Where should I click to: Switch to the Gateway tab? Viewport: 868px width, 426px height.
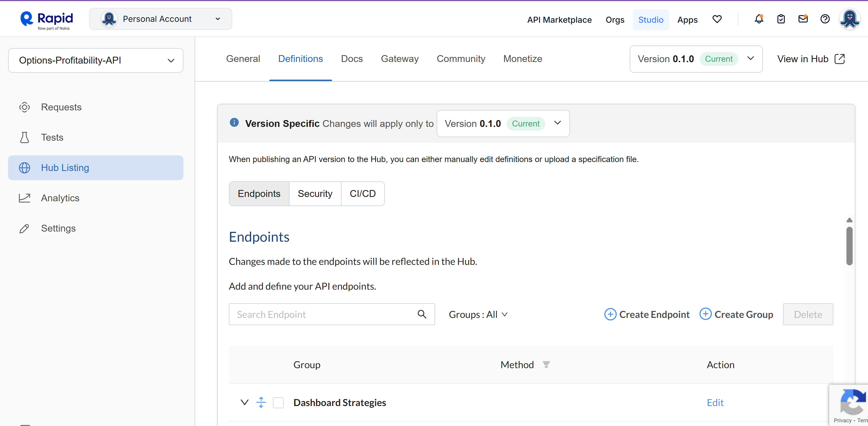coord(400,59)
